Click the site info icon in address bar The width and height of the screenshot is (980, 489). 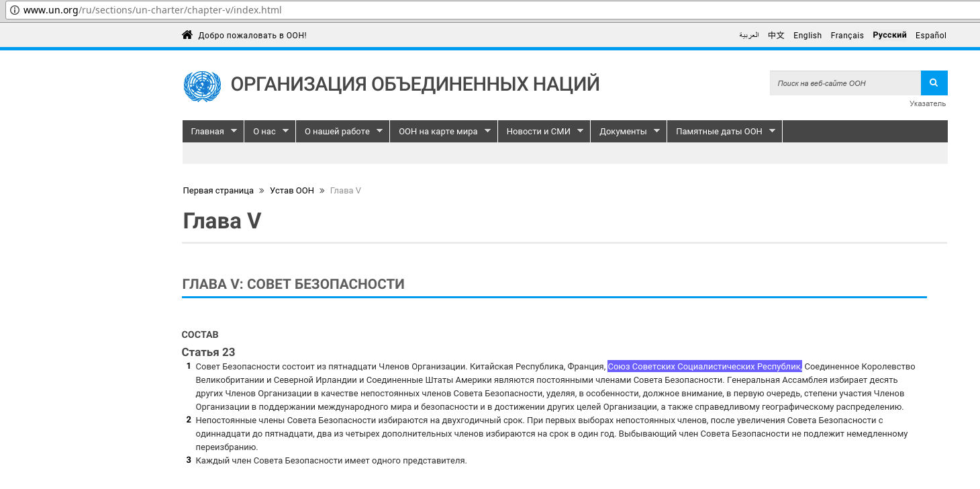(14, 11)
